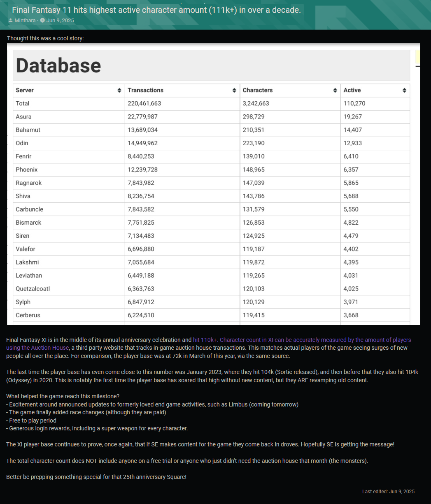The image size is (431, 504).
Task: Open the thread title heading
Action: pyautogui.click(x=156, y=9)
